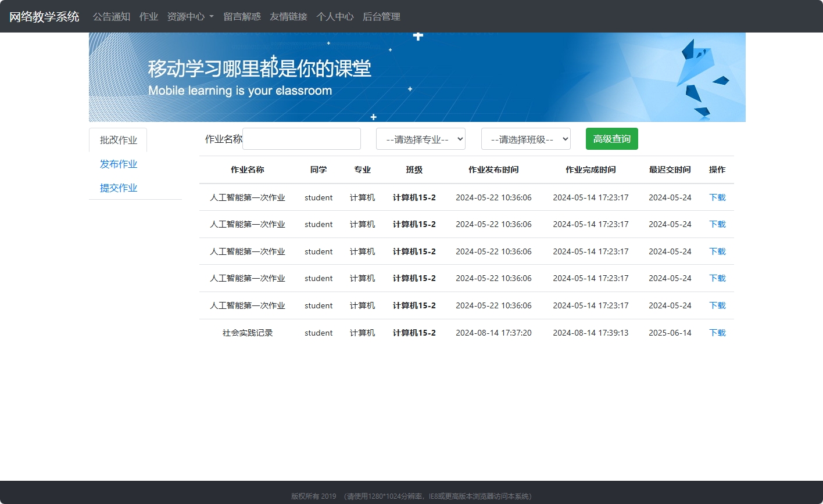The height and width of the screenshot is (504, 823).
Task: Download the first 人工智能第一次作业 submission
Action: pyautogui.click(x=717, y=197)
